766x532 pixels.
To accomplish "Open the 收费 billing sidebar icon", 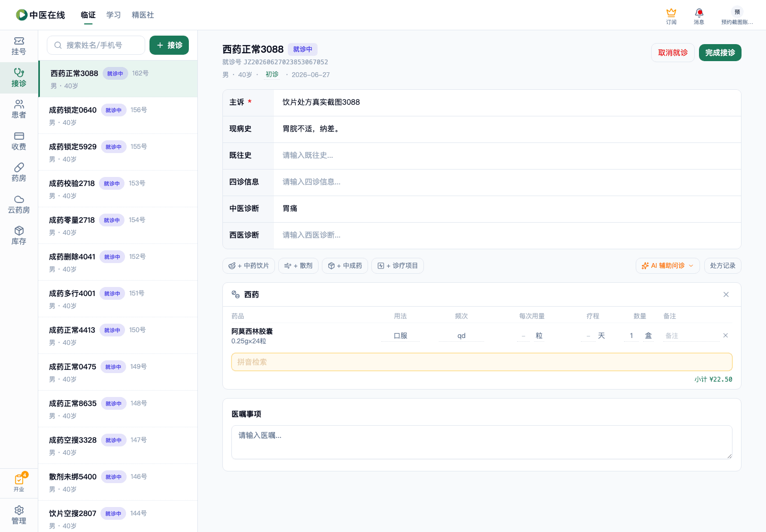I will (19, 141).
